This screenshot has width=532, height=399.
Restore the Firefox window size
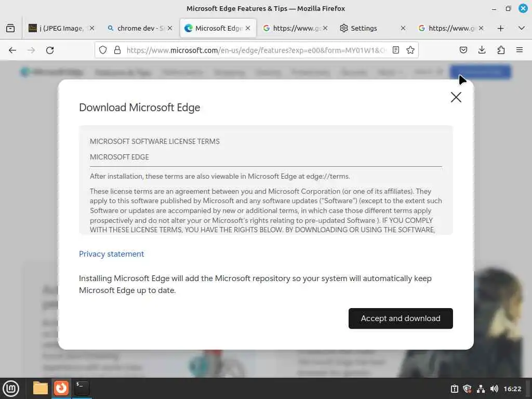508,8
